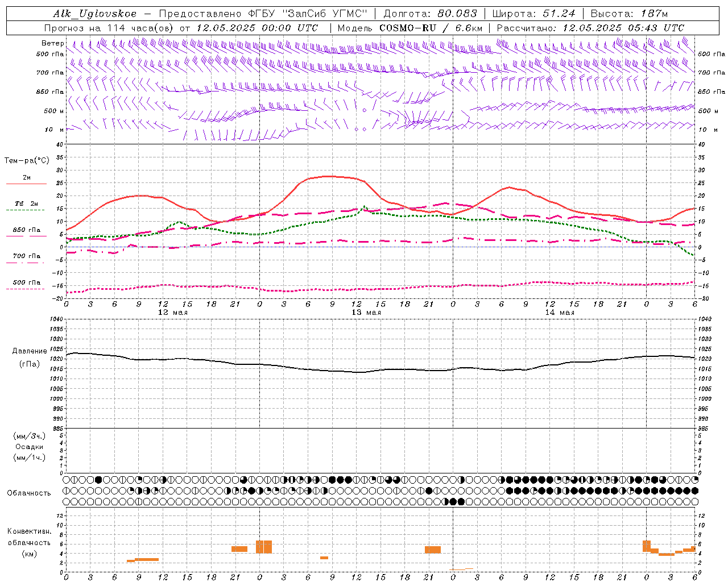Click the '13 мая' date label
728x582 pixels.
tap(366, 313)
